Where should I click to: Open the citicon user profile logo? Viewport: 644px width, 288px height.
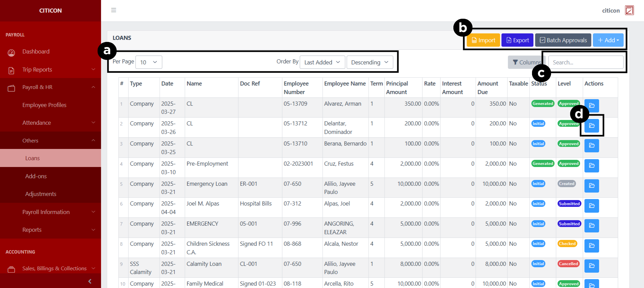point(629,10)
